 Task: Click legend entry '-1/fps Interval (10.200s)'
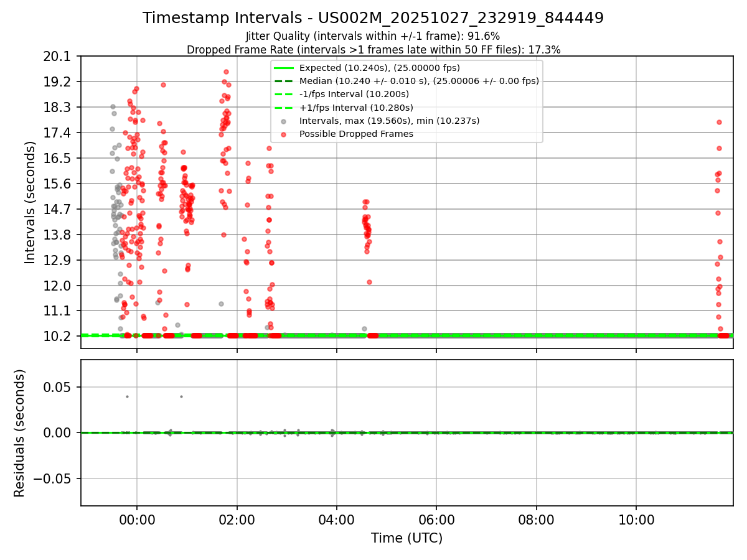click(354, 94)
